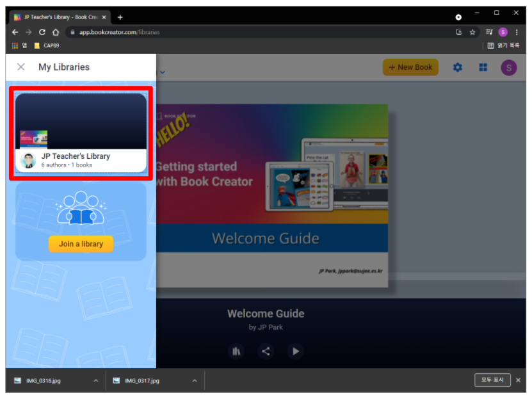Open the purple S account avatar
This screenshot has width=532, height=397.
coord(508,67)
